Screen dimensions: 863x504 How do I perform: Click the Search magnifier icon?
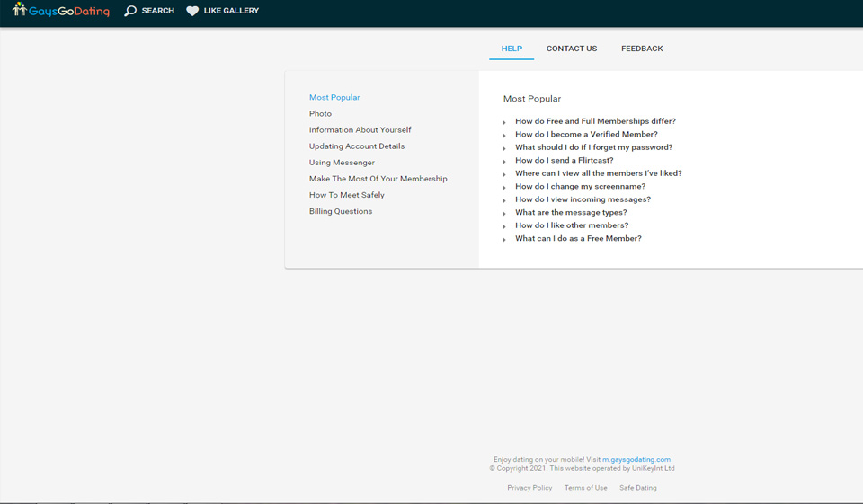(130, 11)
